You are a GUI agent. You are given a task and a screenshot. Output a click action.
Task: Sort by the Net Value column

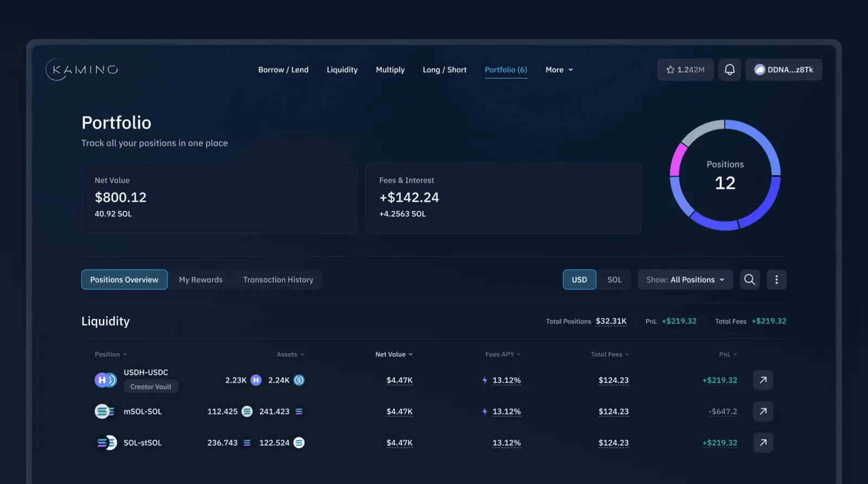point(394,354)
